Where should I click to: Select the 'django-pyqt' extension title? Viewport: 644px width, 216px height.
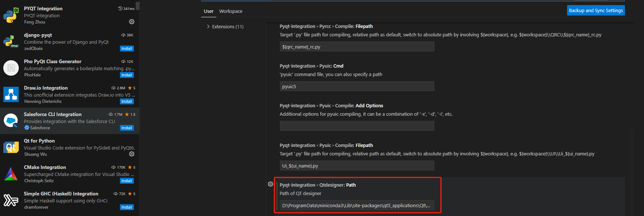[38, 35]
